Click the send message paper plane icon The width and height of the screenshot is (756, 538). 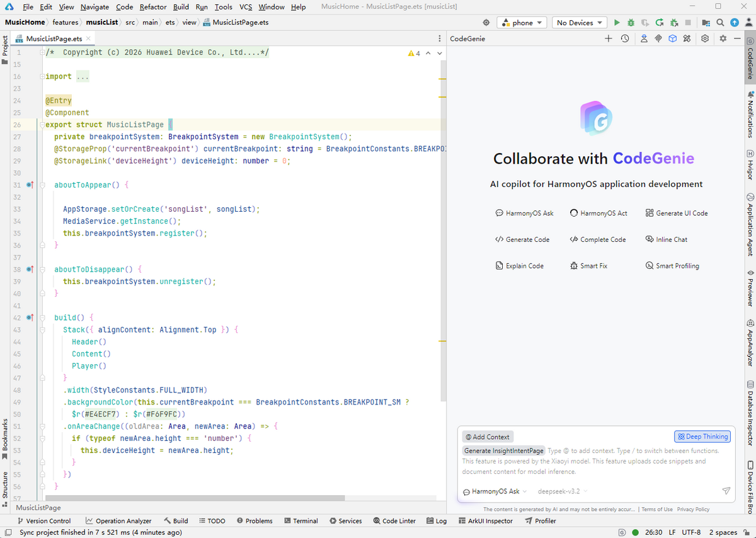click(726, 491)
